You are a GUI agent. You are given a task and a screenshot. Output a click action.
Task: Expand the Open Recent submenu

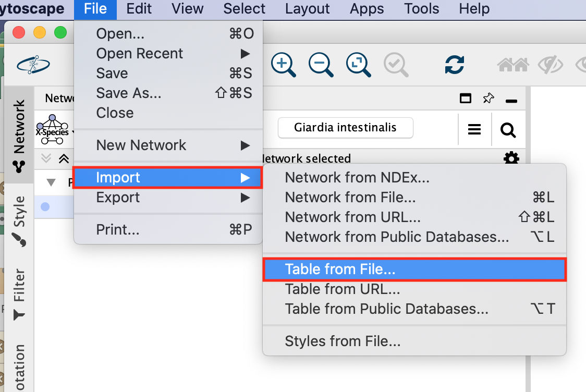[x=245, y=54]
